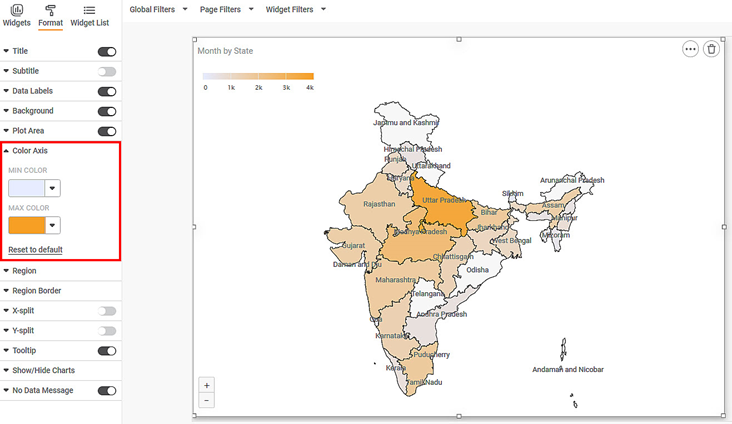Expand the Region section

(24, 271)
